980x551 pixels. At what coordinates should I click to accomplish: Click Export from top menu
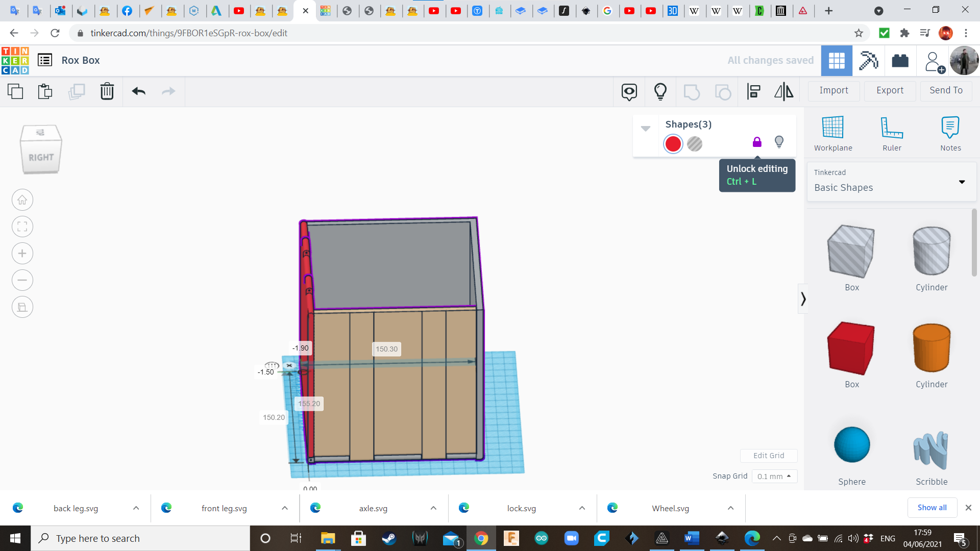(889, 90)
